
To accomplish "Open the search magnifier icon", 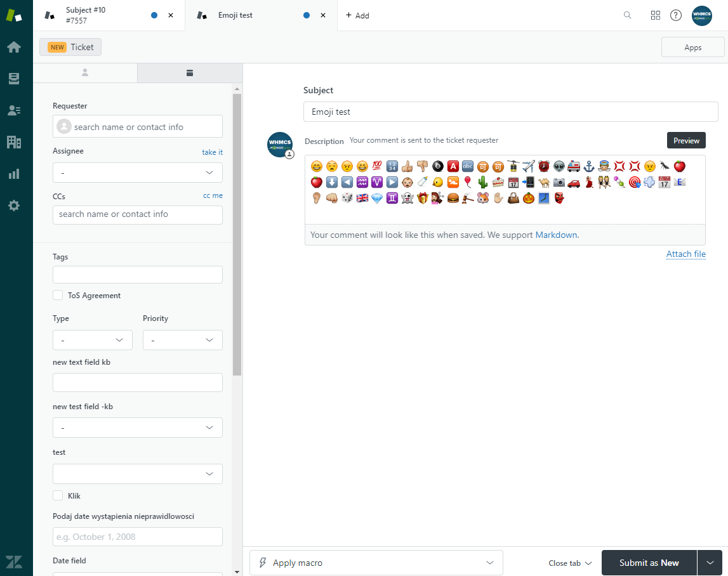I will click(x=627, y=15).
